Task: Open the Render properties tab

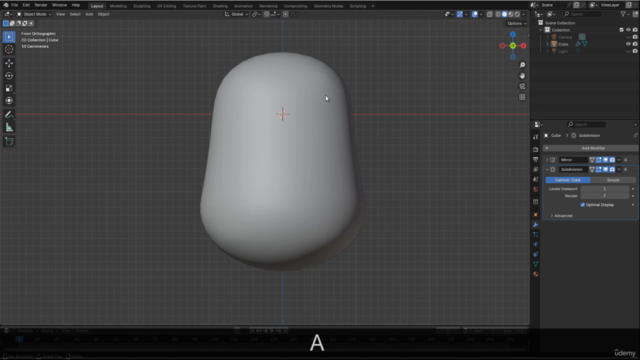Action: pyautogui.click(x=536, y=149)
